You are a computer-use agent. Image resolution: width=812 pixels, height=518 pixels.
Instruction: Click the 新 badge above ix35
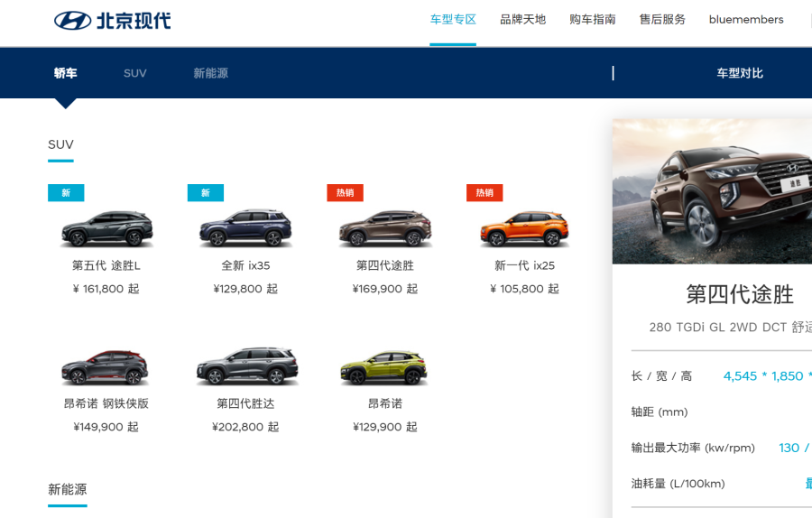point(206,193)
